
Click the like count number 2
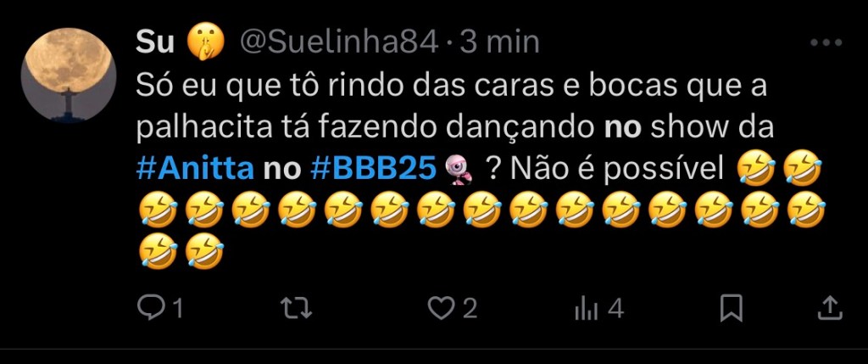pos(470,309)
